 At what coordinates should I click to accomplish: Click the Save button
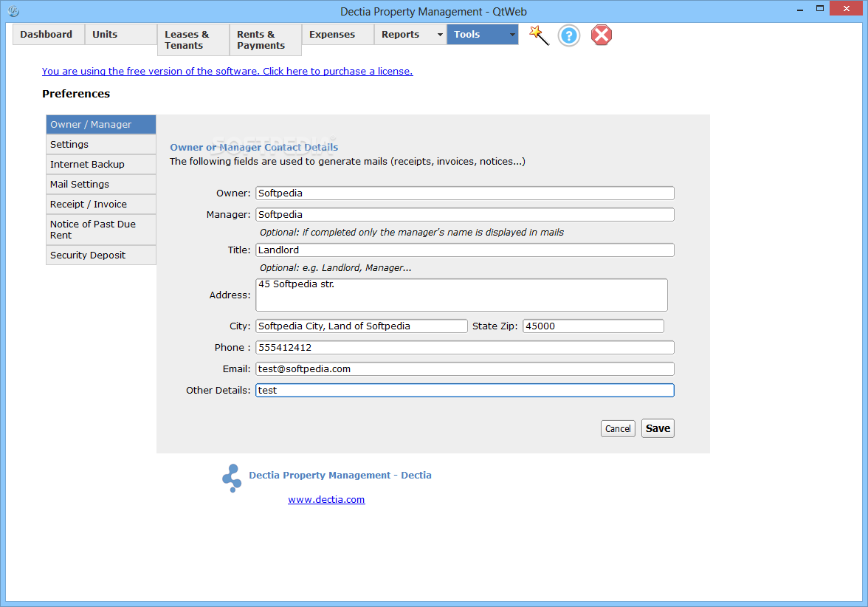(658, 428)
